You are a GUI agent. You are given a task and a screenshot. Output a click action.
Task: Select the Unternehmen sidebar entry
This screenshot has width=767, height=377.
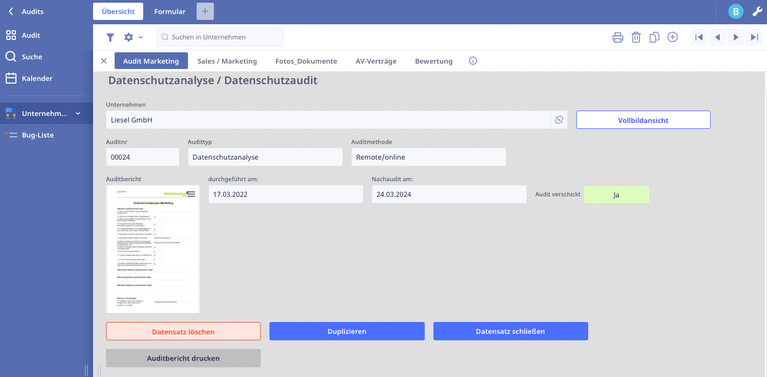pos(46,113)
